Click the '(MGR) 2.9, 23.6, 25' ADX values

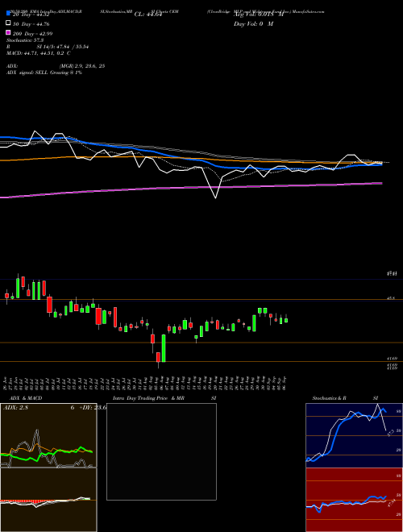pyautogui.click(x=81, y=66)
